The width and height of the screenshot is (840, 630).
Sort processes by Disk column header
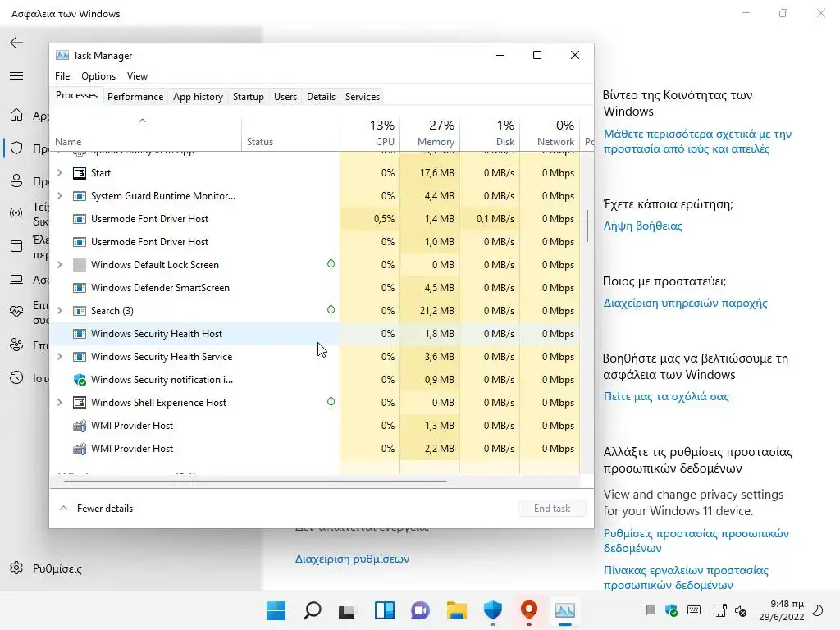[x=490, y=133]
